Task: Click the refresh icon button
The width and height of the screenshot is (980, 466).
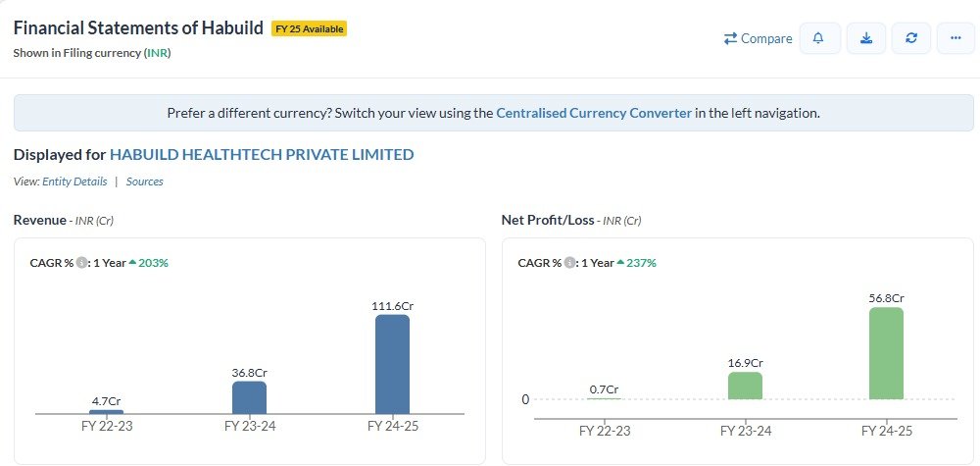Action: tap(911, 39)
